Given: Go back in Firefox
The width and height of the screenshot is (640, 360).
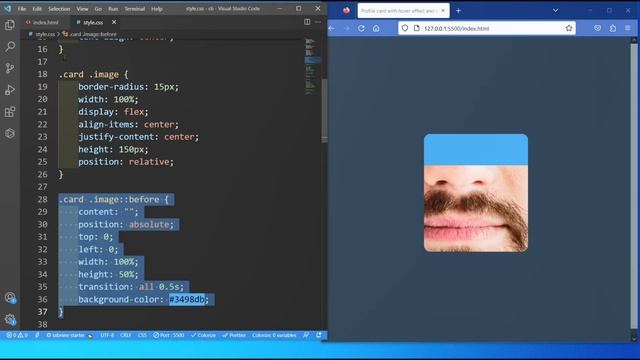Looking at the screenshot, I should coord(332,28).
